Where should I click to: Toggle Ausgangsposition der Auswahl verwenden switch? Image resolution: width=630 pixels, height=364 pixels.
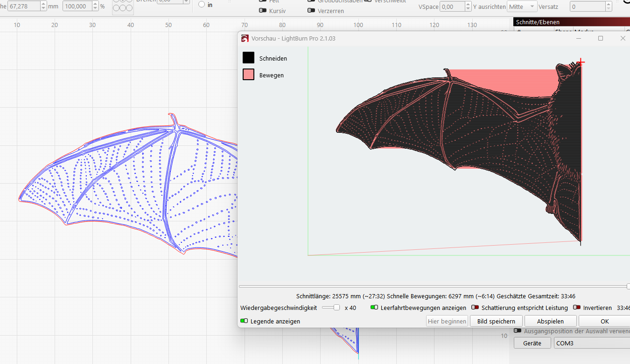(x=518, y=330)
